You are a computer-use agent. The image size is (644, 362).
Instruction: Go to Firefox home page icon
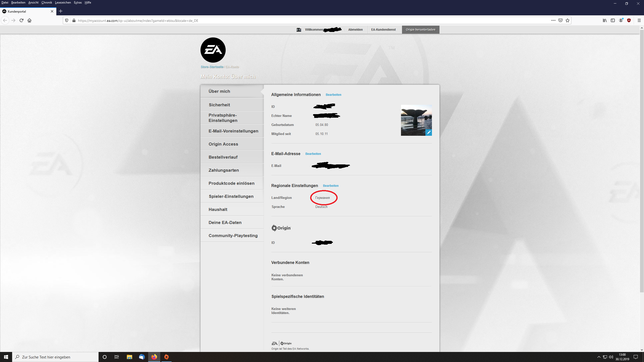coord(29,20)
